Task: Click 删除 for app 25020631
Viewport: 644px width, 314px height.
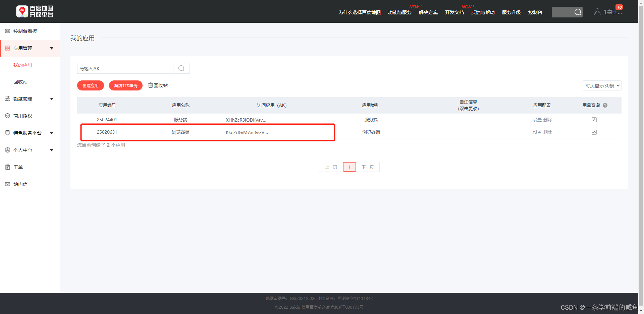Action: (548, 132)
